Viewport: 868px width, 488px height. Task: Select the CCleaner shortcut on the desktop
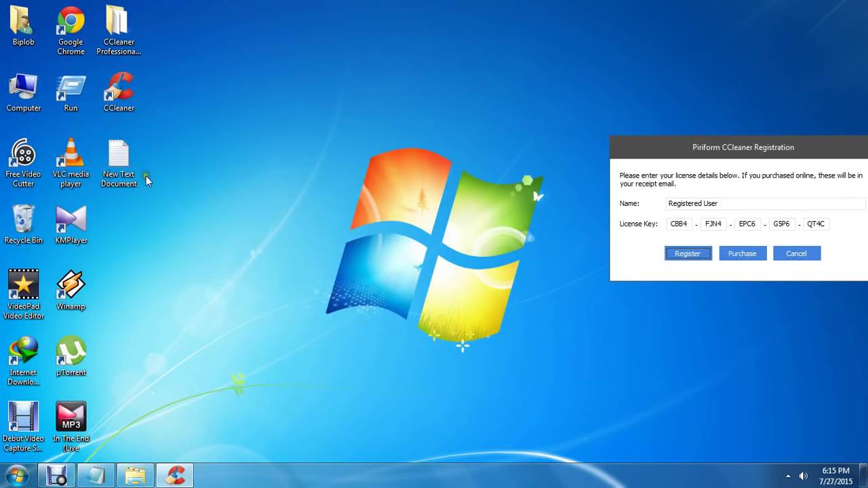click(119, 93)
